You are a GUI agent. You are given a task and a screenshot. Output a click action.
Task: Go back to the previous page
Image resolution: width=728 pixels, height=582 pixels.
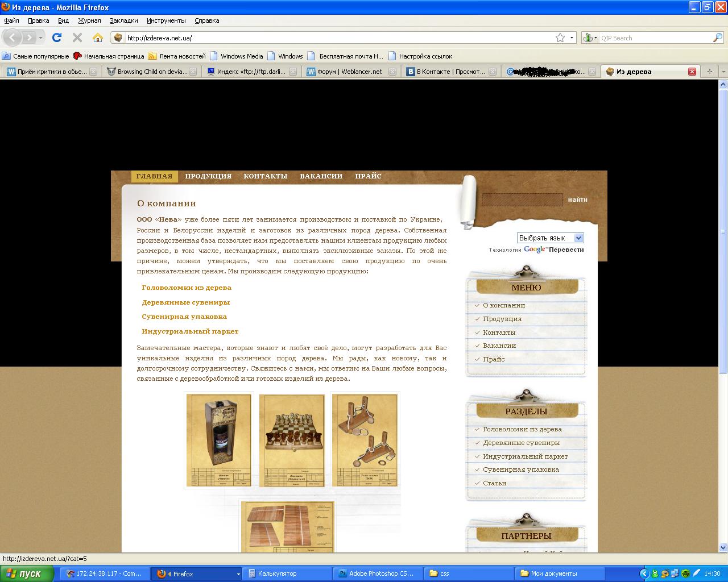(13, 38)
